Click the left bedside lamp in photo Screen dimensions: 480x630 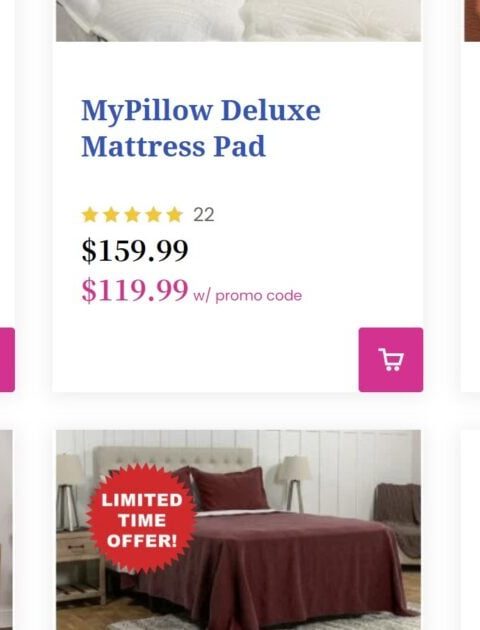click(x=69, y=492)
